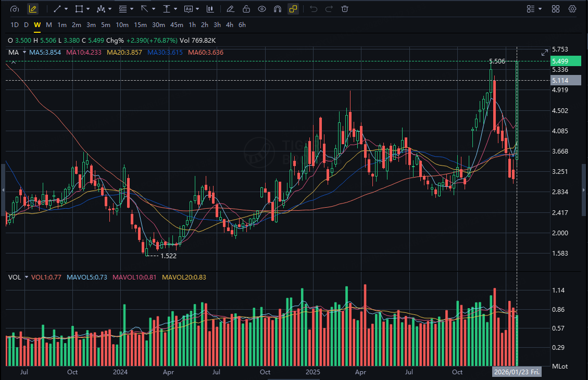Click the gauge icon at far left
This screenshot has height=380, width=588.
tap(15, 9)
